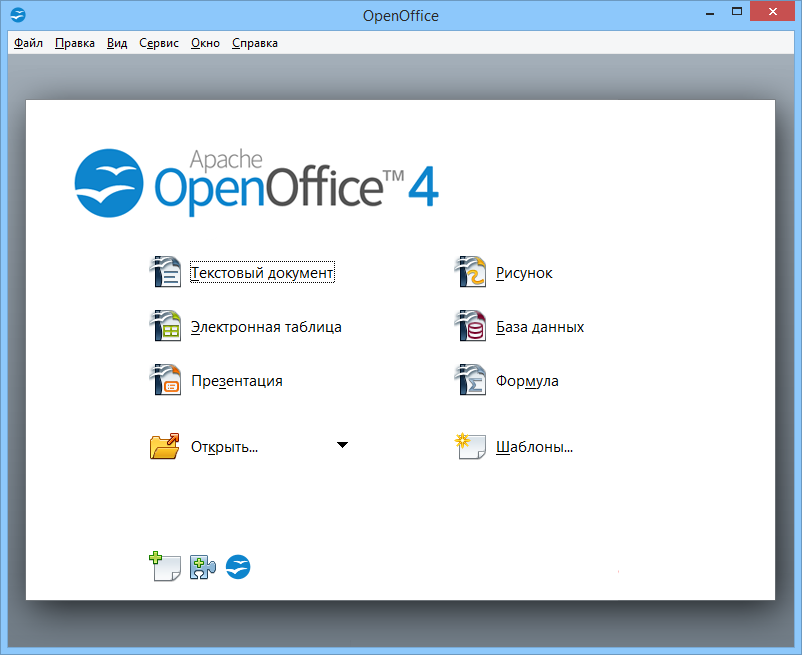Viewport: 802px width, 655px height.
Task: Open the Текстовый документ (Writer) icon
Action: (166, 271)
